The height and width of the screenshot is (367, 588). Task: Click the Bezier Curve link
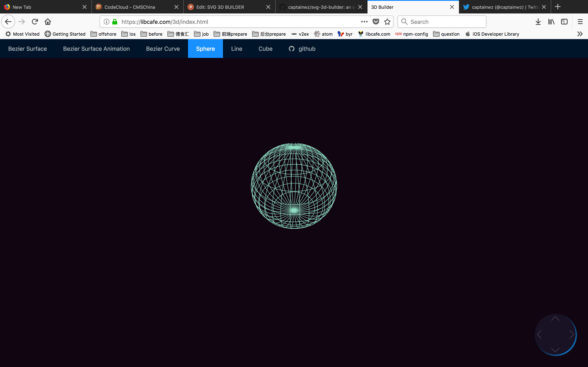pos(163,49)
